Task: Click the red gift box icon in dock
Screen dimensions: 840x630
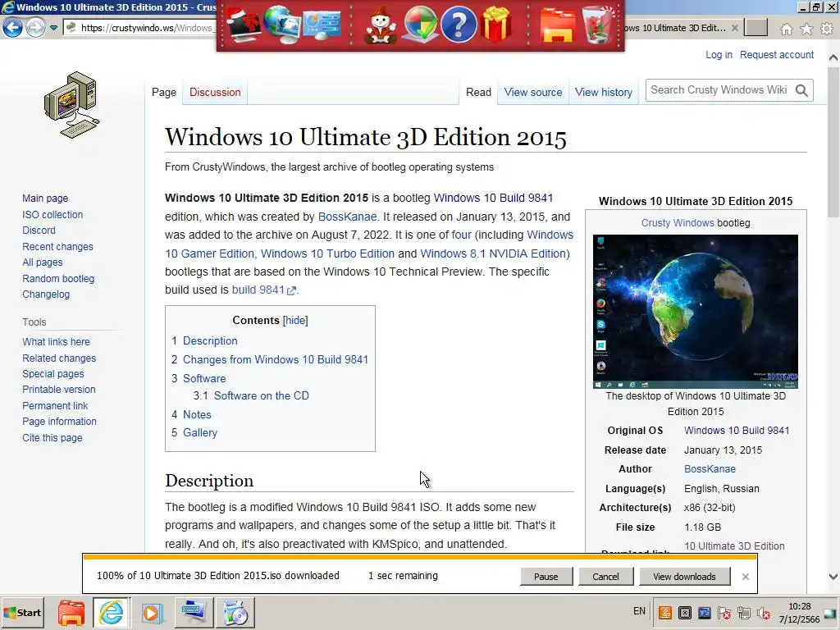Action: pos(496,24)
